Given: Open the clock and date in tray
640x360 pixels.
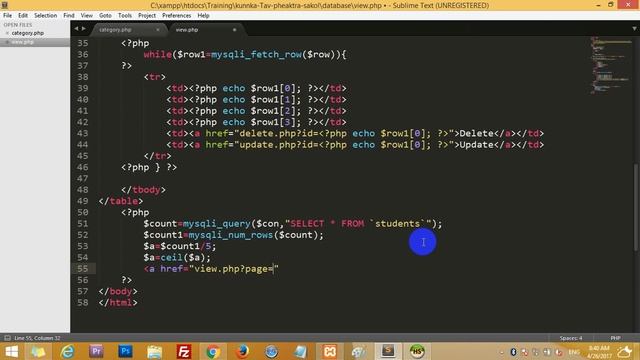Looking at the screenshot, I should point(599,352).
